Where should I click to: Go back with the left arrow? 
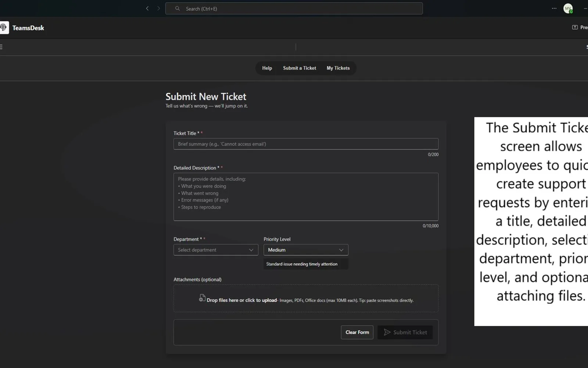147,8
